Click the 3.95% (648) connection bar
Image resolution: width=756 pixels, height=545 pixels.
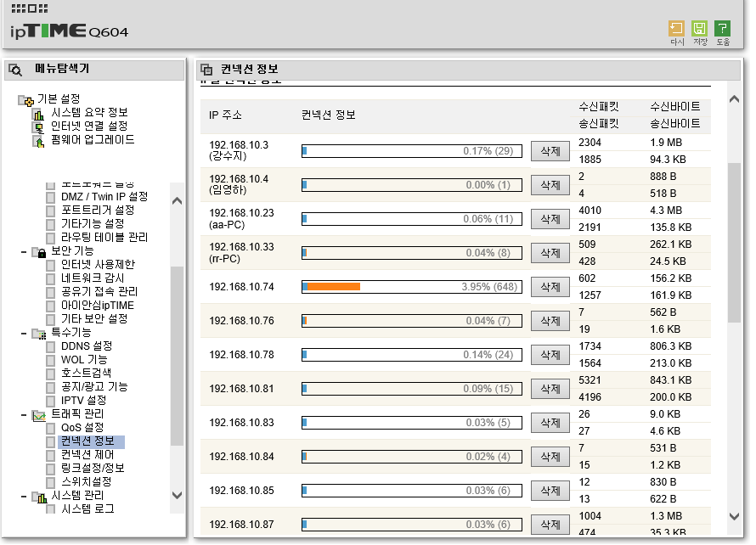tap(412, 287)
